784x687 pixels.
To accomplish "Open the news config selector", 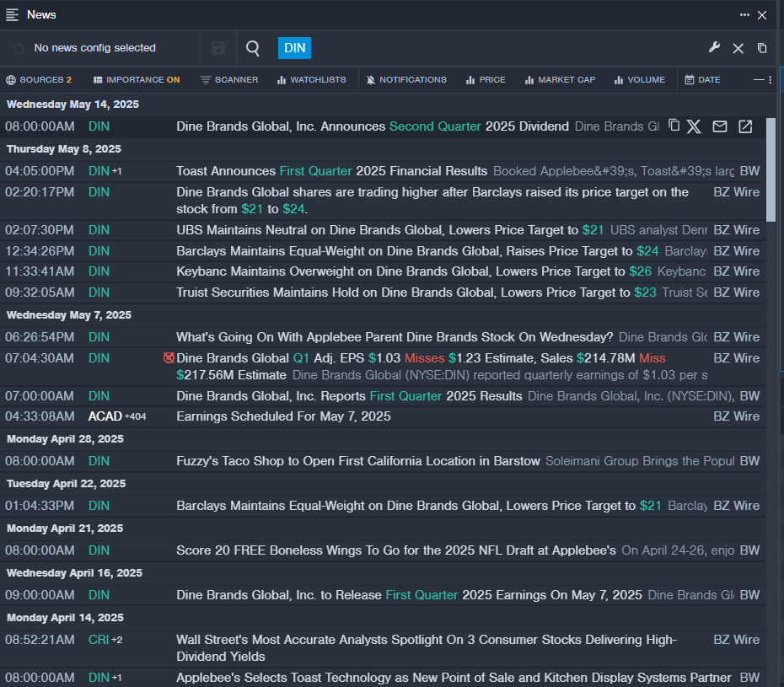I will click(x=95, y=48).
